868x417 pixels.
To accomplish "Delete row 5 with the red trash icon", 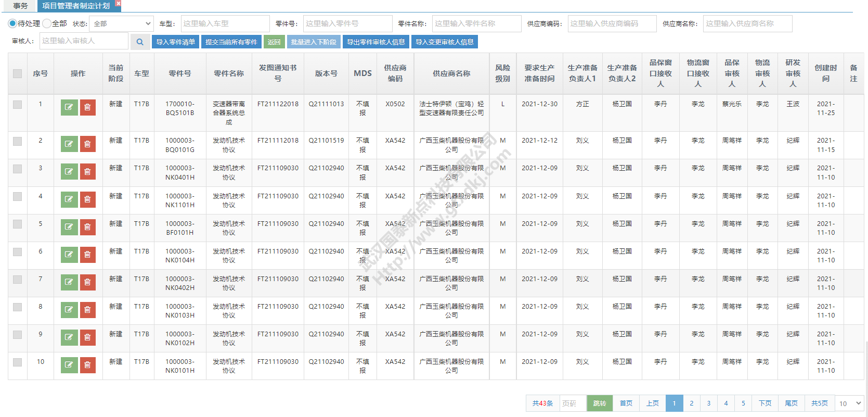I will (87, 227).
